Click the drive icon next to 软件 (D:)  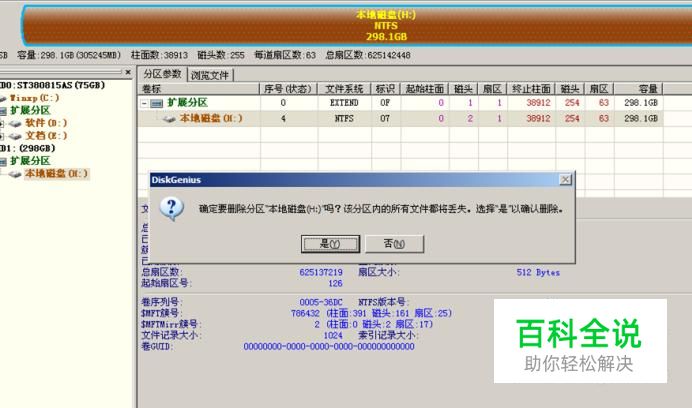pyautogui.click(x=15, y=124)
